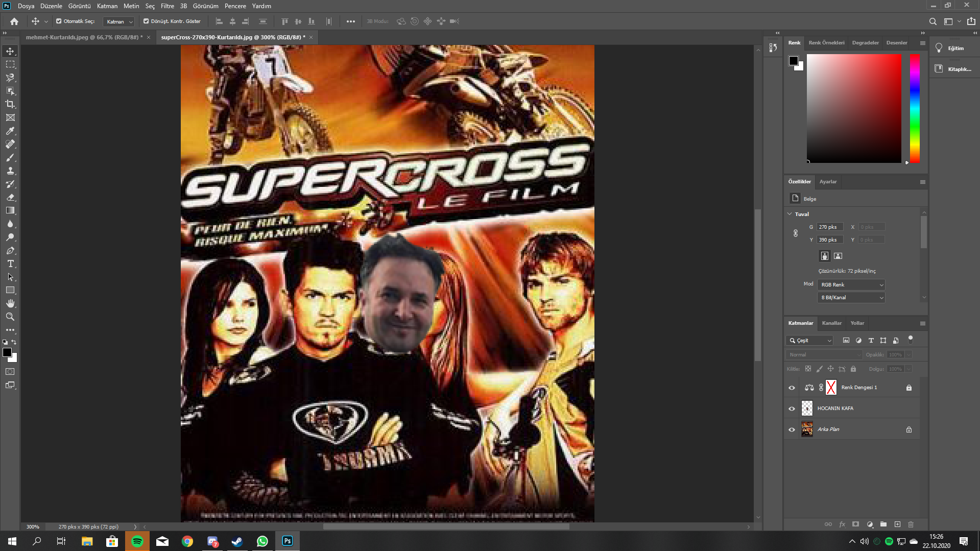Click the Yollar tab
The width and height of the screenshot is (980, 551).
[857, 323]
